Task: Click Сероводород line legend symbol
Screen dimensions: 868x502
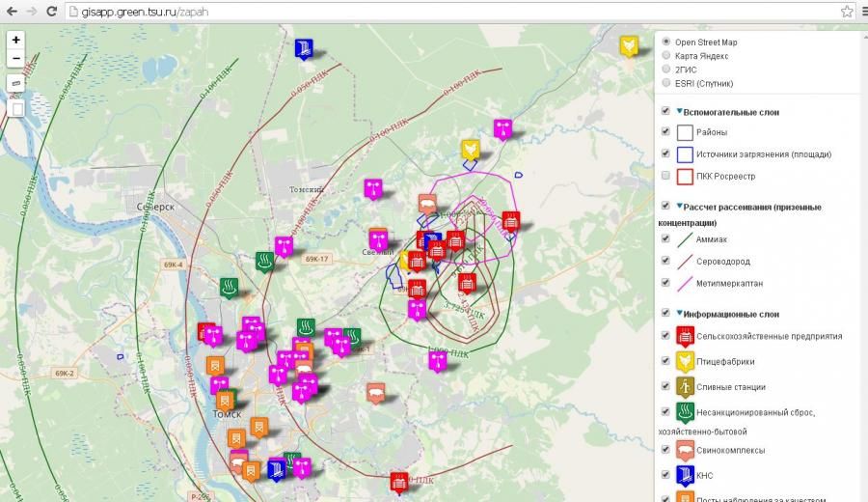Action: pos(685,262)
